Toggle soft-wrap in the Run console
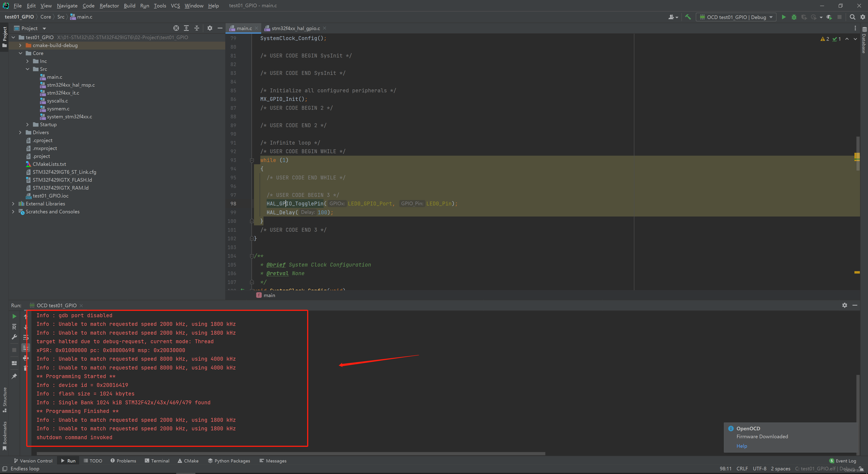 26,337
